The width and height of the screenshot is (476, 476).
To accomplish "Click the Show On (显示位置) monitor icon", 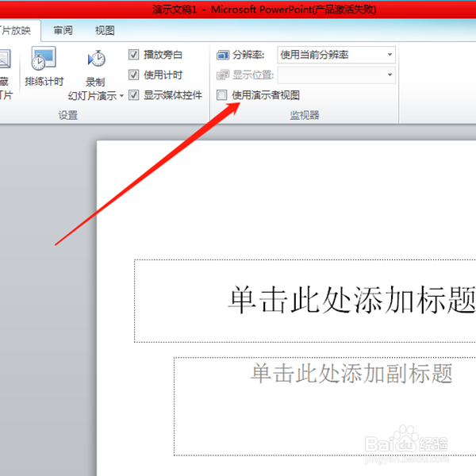I will coord(223,75).
